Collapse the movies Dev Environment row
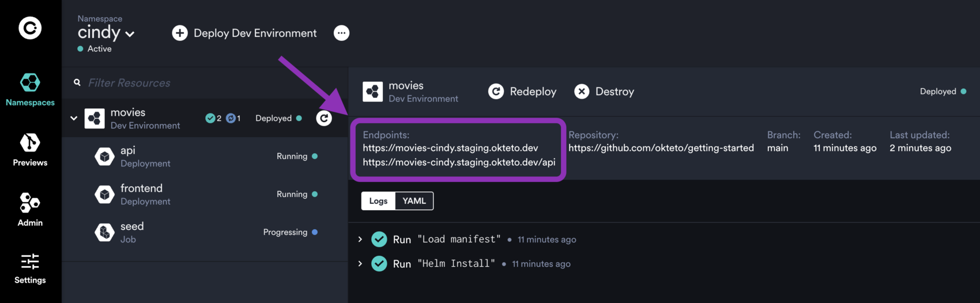Image resolution: width=980 pixels, height=303 pixels. [x=74, y=118]
